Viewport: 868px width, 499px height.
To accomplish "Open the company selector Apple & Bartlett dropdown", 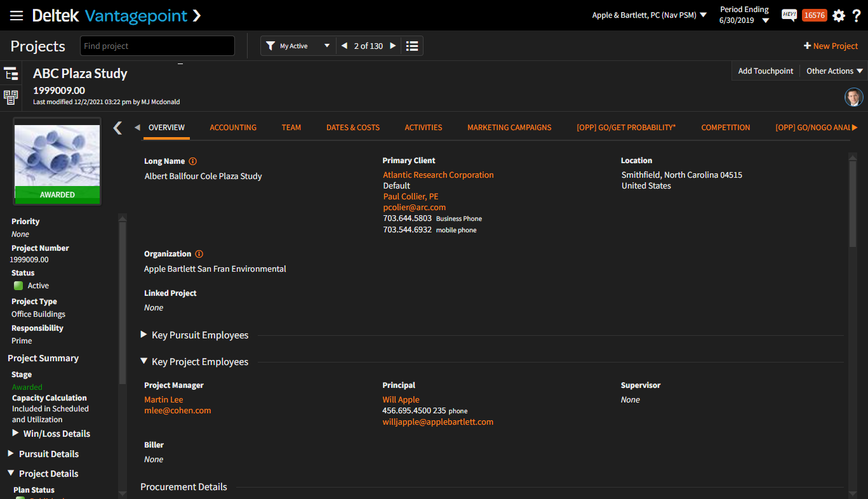I will [x=649, y=15].
